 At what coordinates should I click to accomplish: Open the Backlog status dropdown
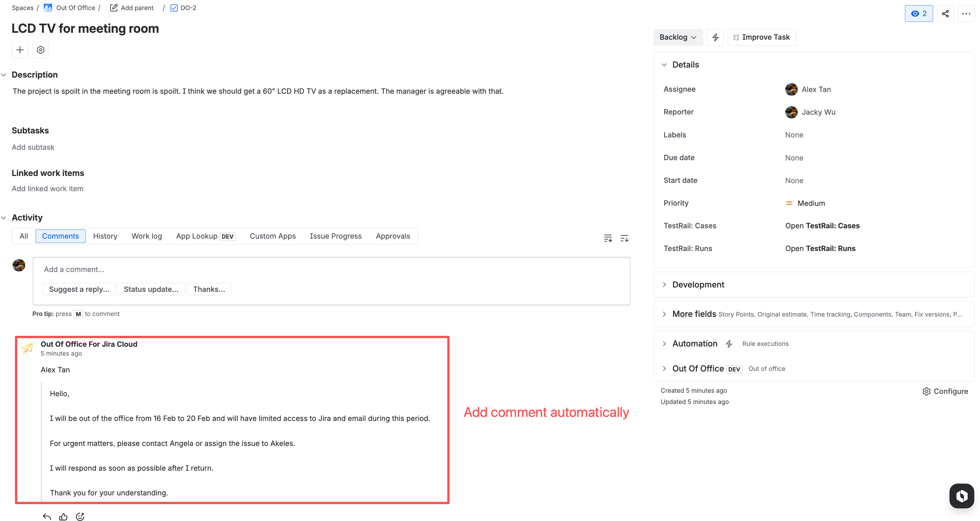point(677,37)
